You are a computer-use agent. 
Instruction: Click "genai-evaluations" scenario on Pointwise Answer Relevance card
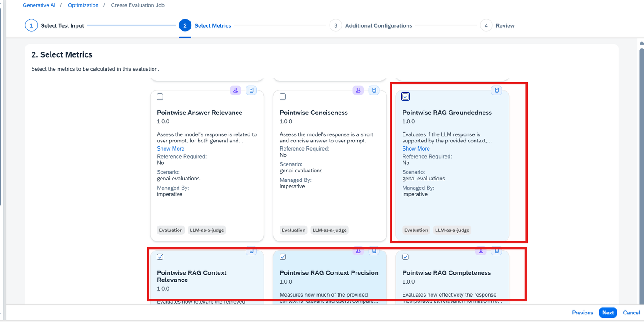(x=178, y=179)
